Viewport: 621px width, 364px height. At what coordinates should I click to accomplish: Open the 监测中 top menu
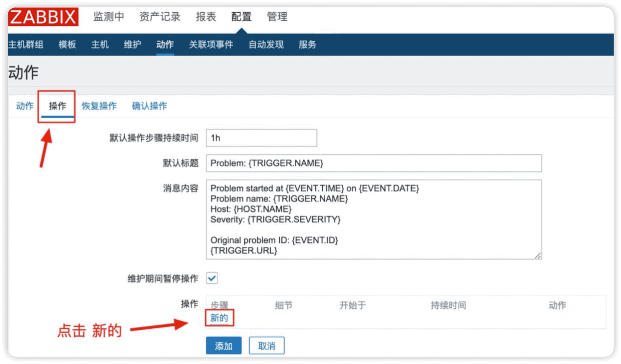[x=109, y=17]
